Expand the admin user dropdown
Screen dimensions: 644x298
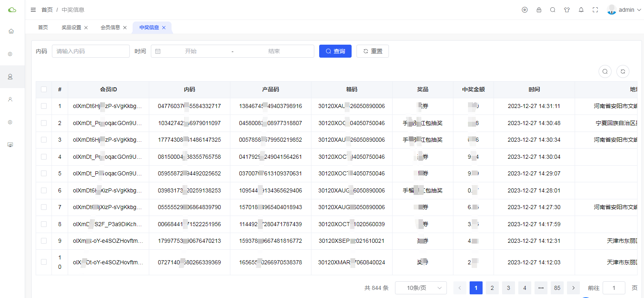pyautogui.click(x=625, y=10)
